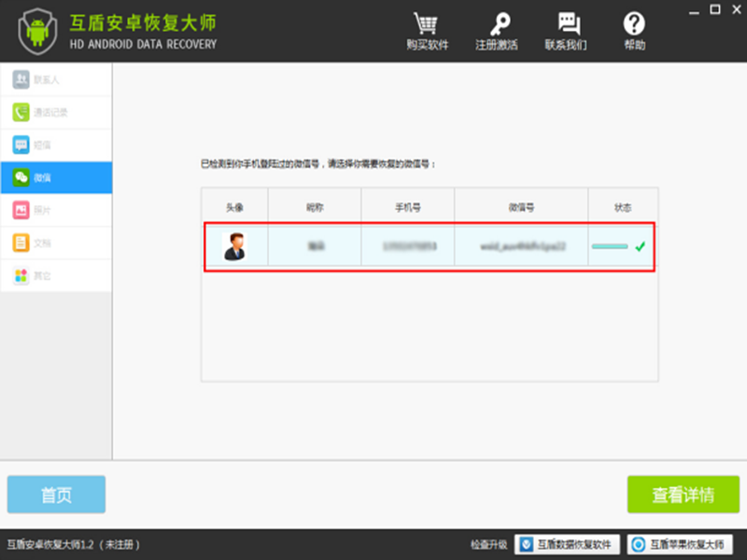
Task: Click the blurred phone number cell
Action: [x=408, y=246]
